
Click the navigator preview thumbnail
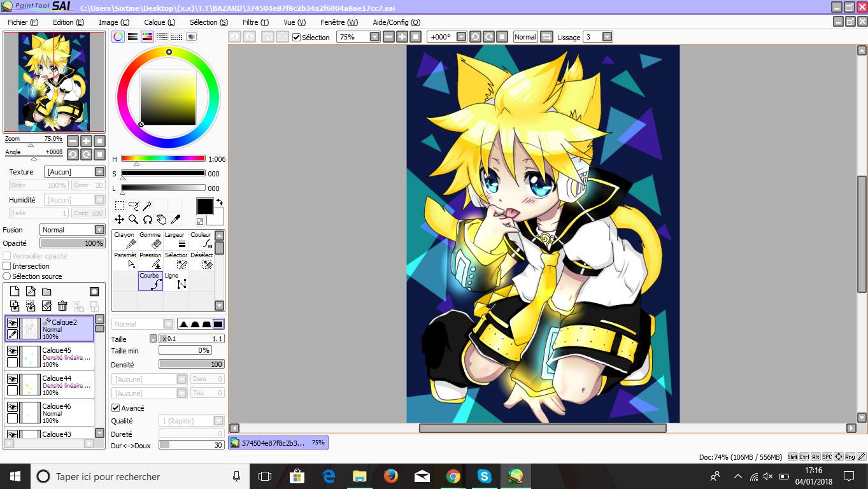click(x=53, y=82)
